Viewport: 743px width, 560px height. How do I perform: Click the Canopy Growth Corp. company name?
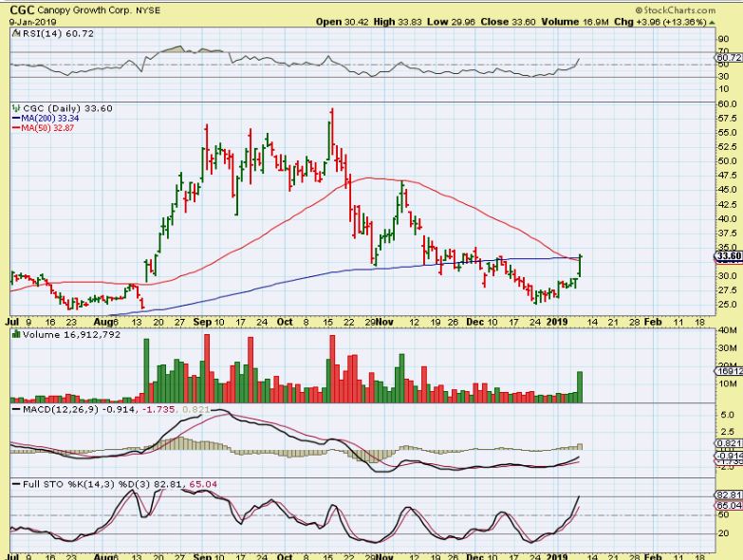click(x=84, y=10)
